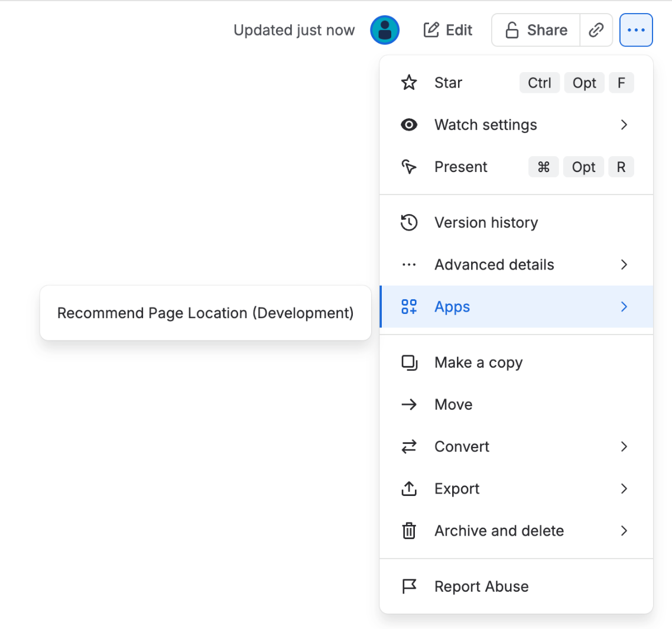This screenshot has height=629, width=672.
Task: Select the Star label in the menu
Action: pyautogui.click(x=448, y=82)
